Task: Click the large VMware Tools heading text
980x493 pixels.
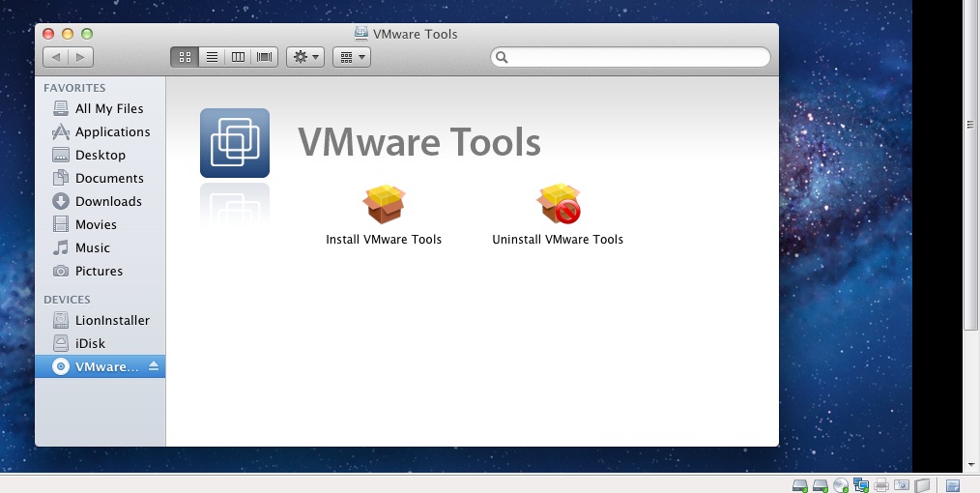Action: pyautogui.click(x=418, y=142)
